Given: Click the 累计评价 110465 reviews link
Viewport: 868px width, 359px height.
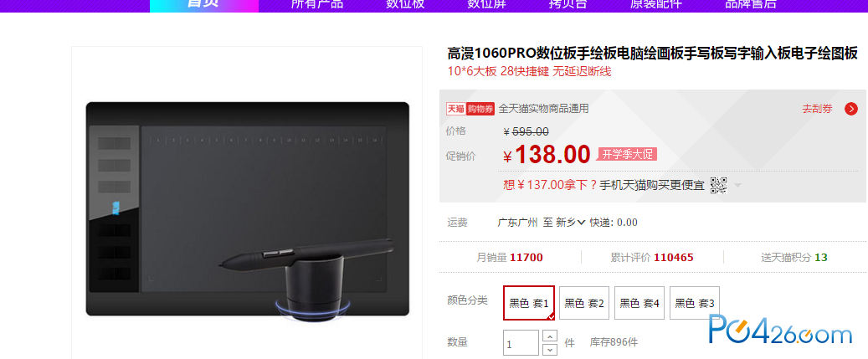Looking at the screenshot, I should [x=652, y=257].
